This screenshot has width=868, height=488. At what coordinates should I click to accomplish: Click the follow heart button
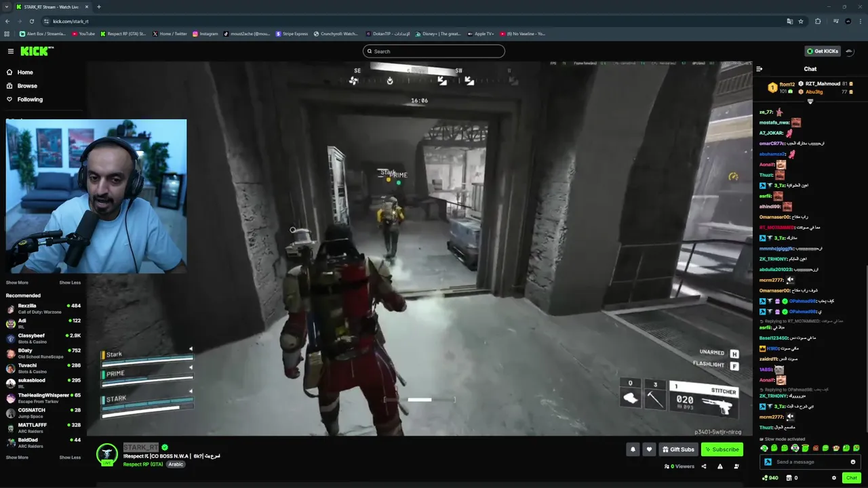[x=649, y=449]
